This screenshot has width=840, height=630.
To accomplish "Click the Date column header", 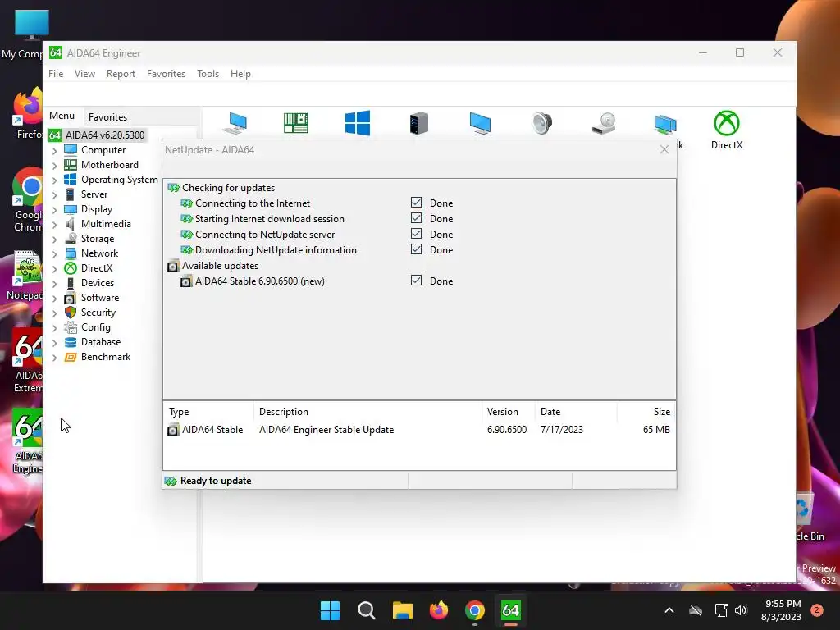I will coord(576,412).
